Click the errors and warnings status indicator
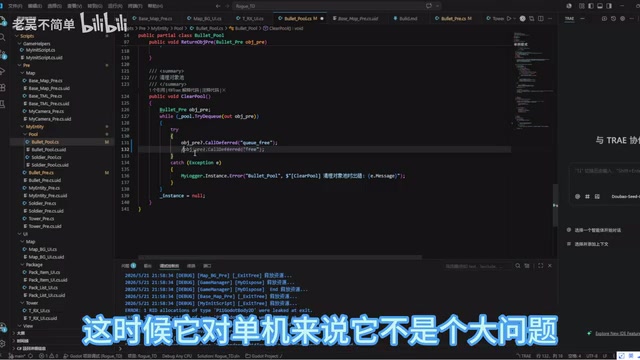This screenshot has width=640, height=360. (49, 356)
